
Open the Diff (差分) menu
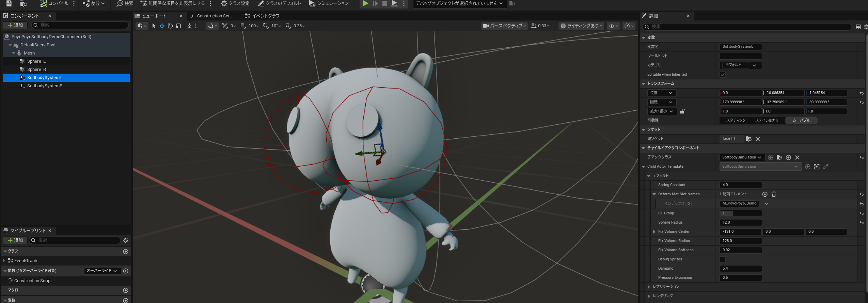tap(94, 3)
